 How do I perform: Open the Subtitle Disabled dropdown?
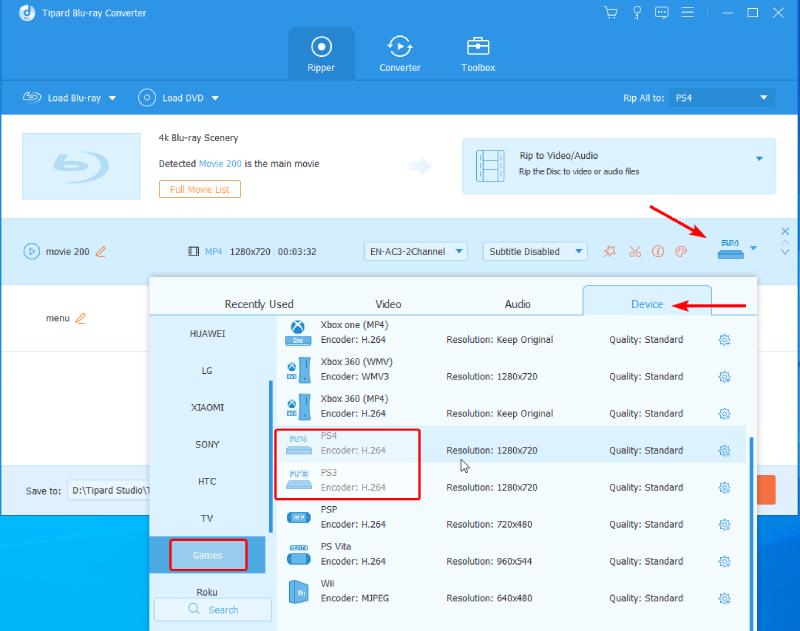point(535,251)
